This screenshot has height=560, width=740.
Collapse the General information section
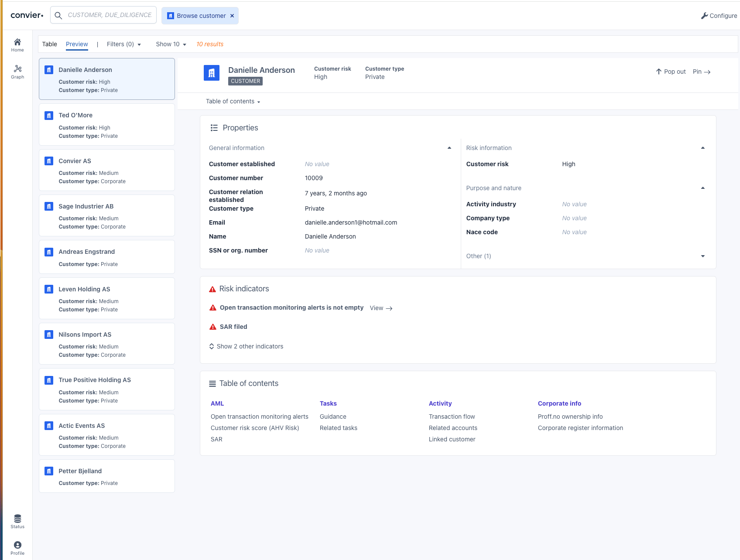pos(449,148)
